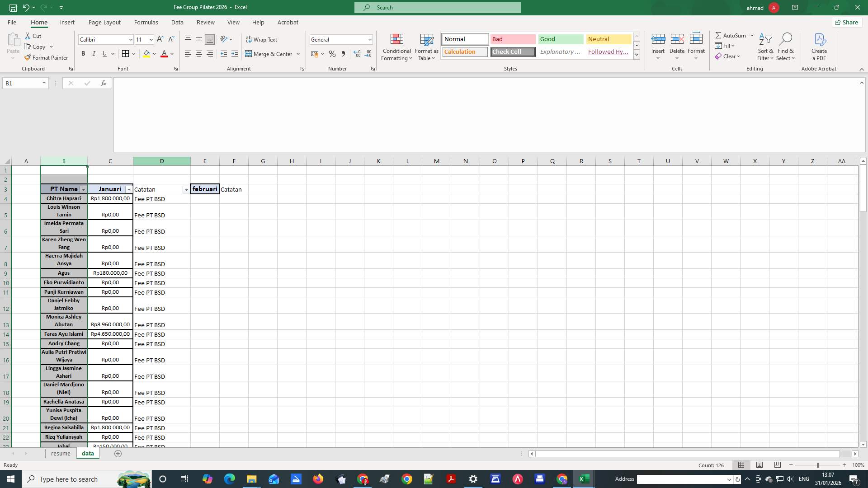This screenshot has height=488, width=868.
Task: Click Merge & Center
Action: click(269, 54)
